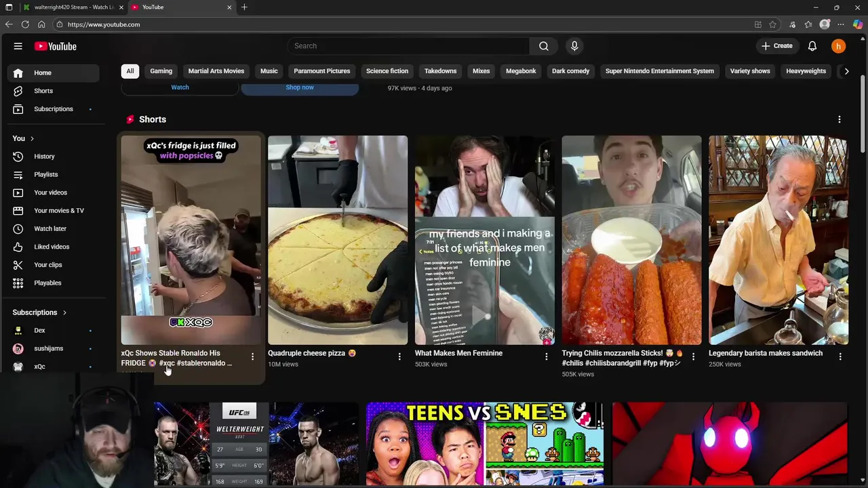868x488 pixels.
Task: Select the Martial Arts Movies chip
Action: coord(216,71)
